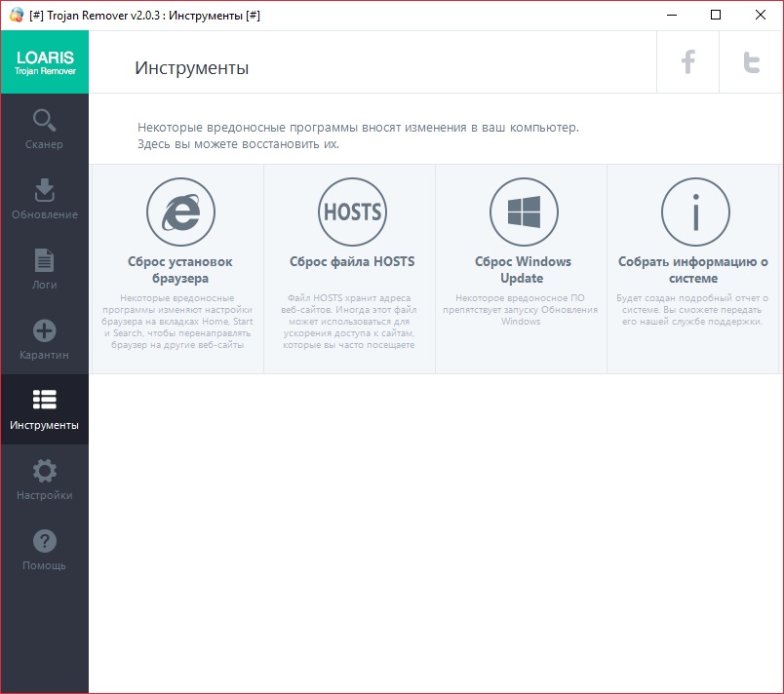Open the Настройки gear icon
The height and width of the screenshot is (694, 784).
click(x=45, y=471)
